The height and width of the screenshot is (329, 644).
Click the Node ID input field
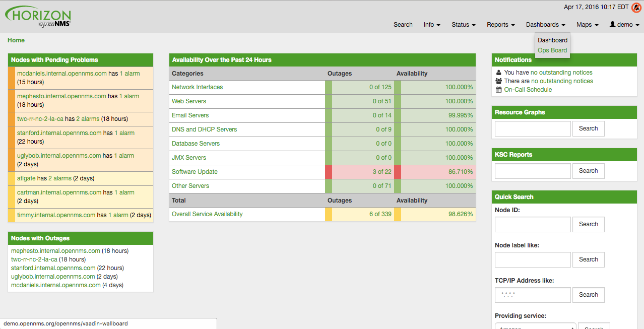coord(533,224)
